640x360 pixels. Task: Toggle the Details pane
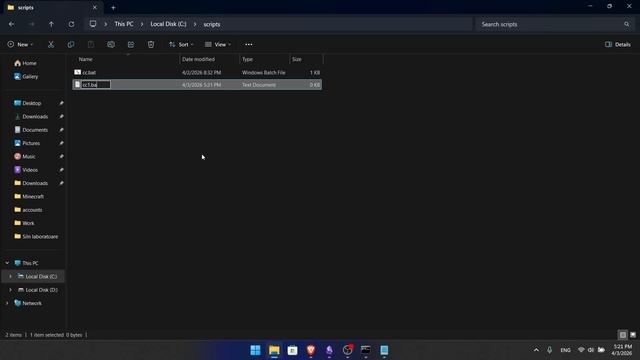(618, 44)
